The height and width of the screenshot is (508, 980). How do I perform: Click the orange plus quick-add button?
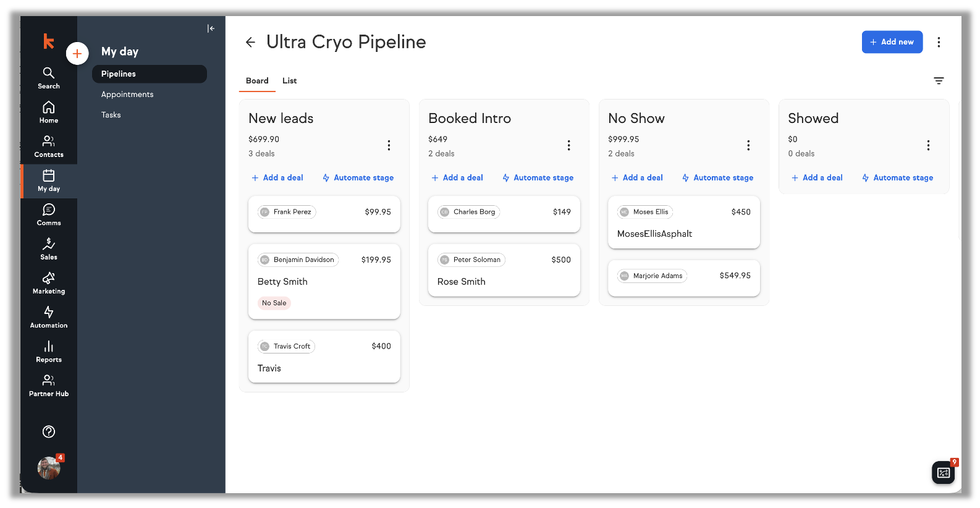tap(77, 54)
